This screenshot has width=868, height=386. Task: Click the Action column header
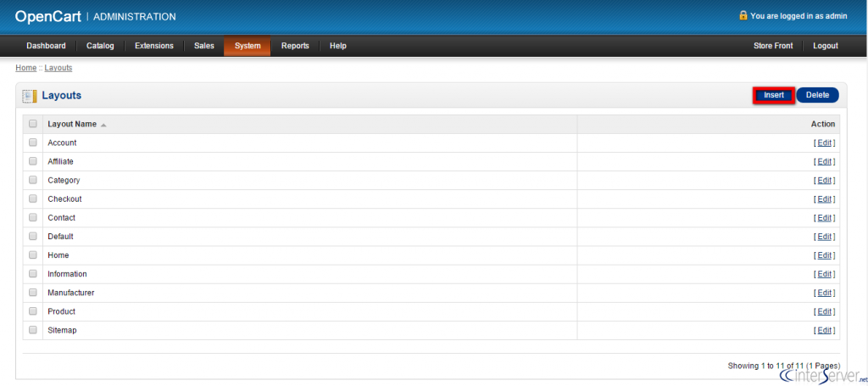click(x=822, y=124)
